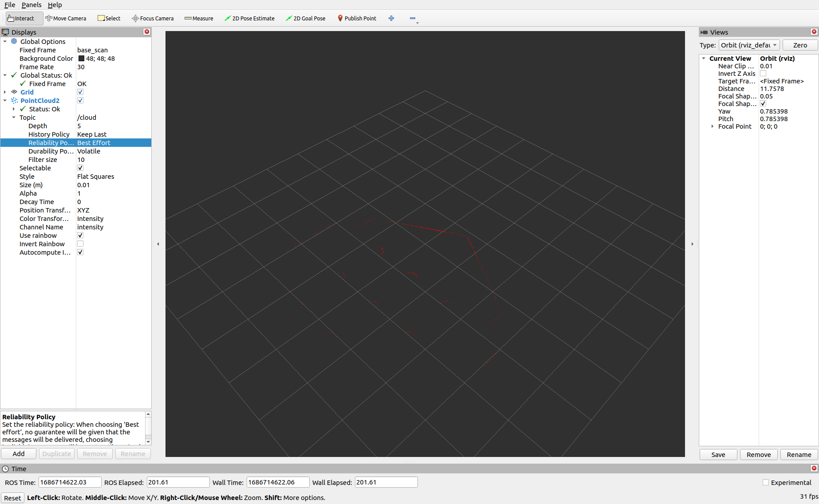Disable the Grid display checkbox

(x=80, y=92)
